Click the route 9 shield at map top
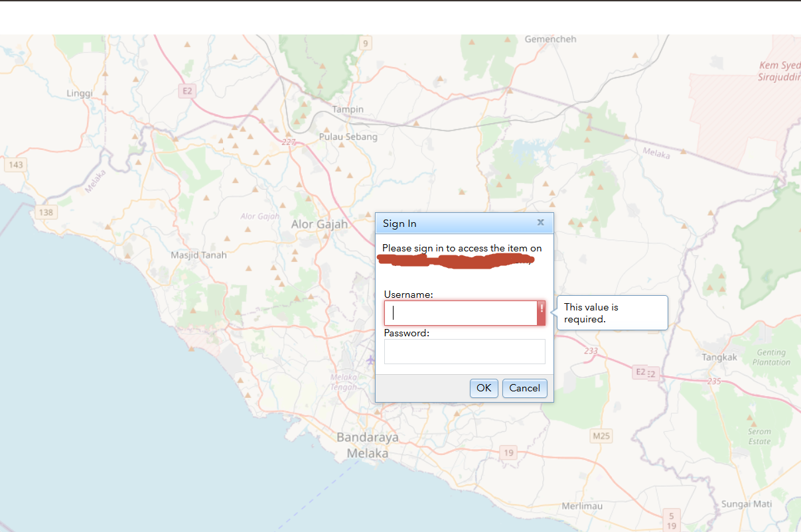The height and width of the screenshot is (532, 801). point(366,42)
